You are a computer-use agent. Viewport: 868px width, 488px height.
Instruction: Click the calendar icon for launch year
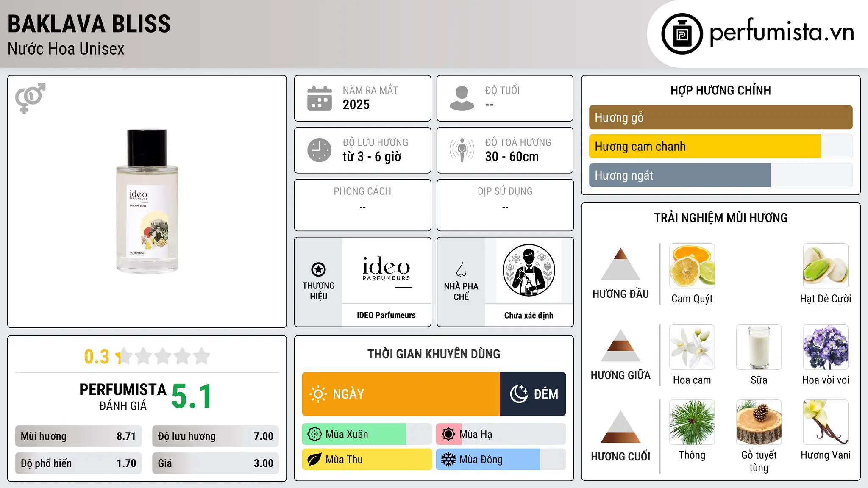pos(320,98)
